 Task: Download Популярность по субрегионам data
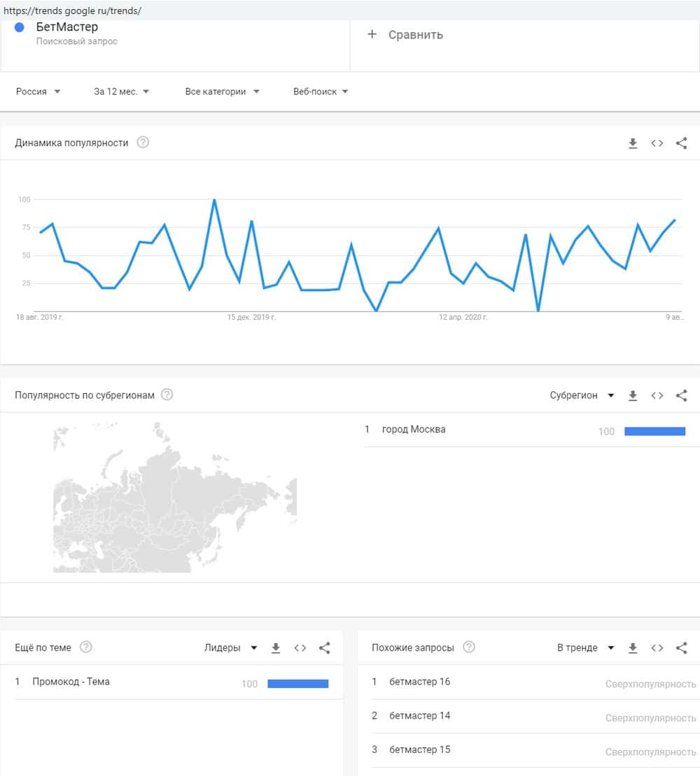[x=633, y=395]
